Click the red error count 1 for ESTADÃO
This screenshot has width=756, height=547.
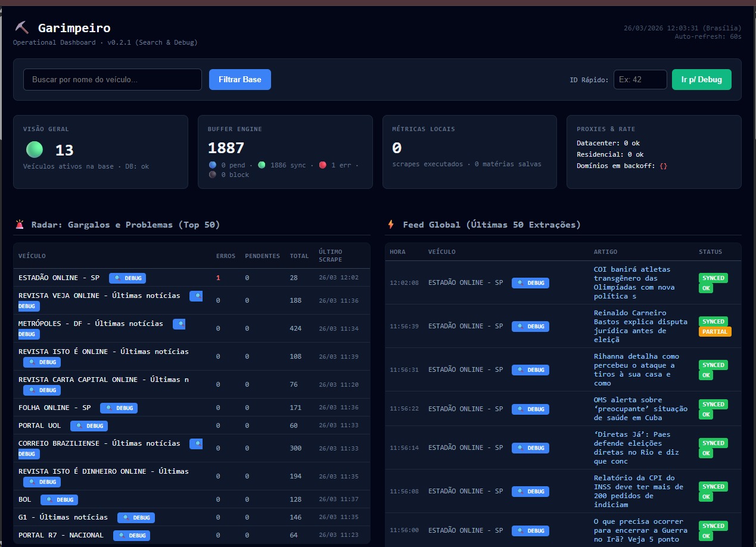(218, 278)
